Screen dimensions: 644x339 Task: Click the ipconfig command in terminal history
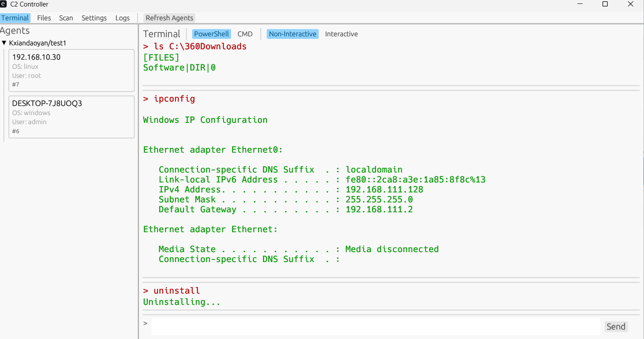(174, 99)
